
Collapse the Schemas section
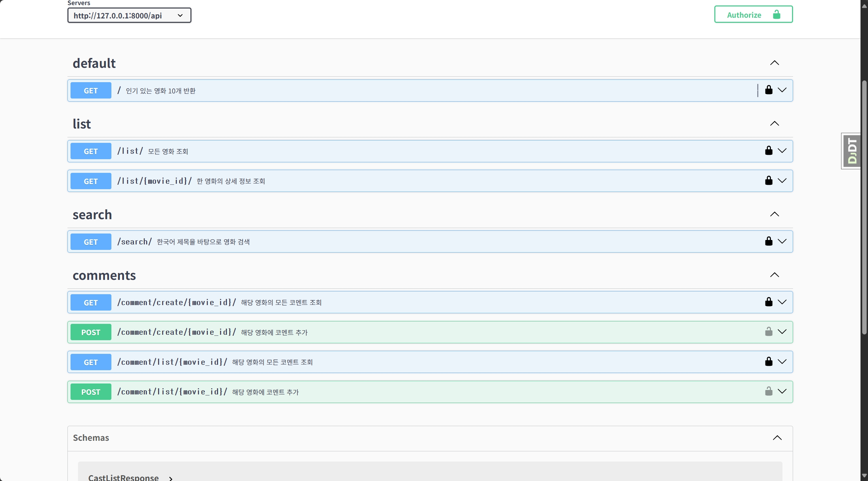coord(777,438)
